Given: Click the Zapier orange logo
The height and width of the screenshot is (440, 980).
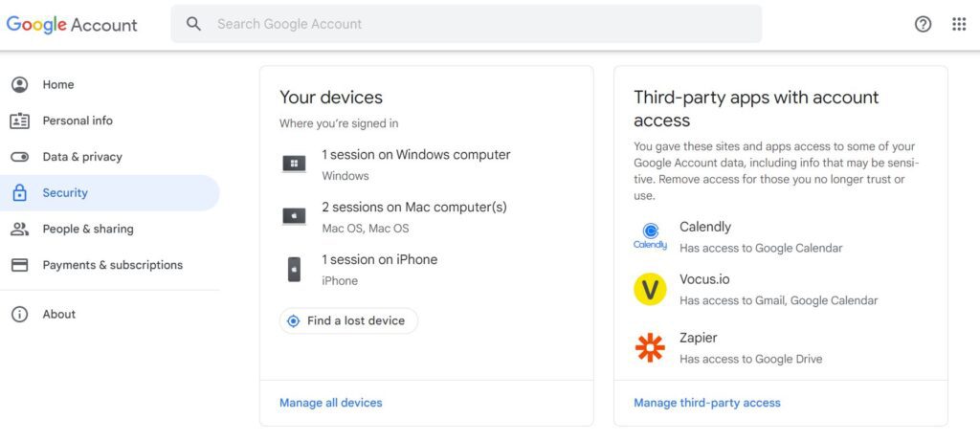Looking at the screenshot, I should (650, 347).
